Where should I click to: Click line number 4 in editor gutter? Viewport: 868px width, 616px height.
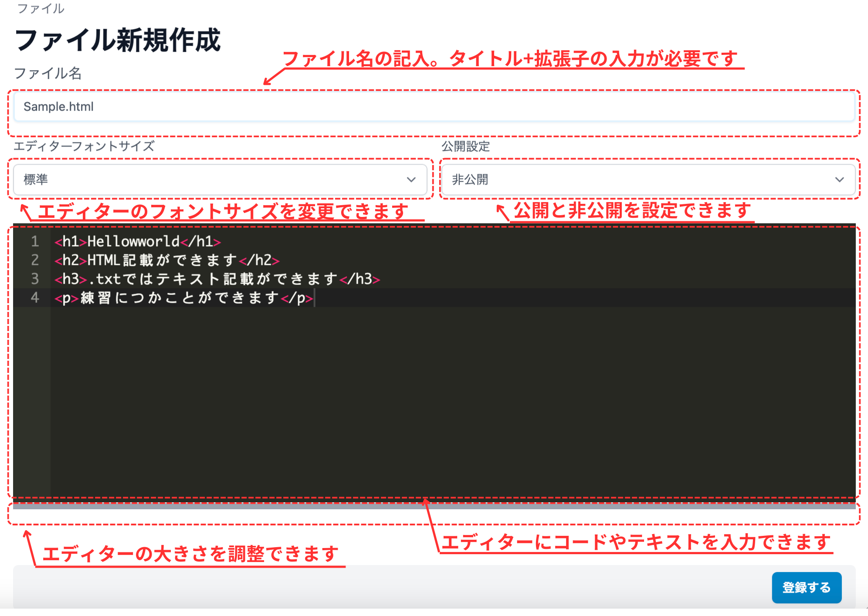tap(36, 298)
